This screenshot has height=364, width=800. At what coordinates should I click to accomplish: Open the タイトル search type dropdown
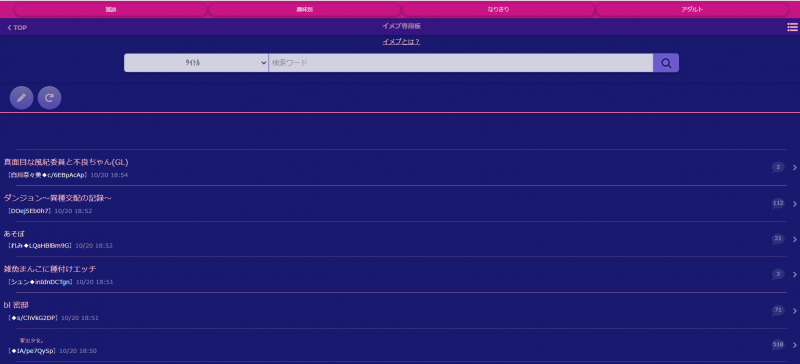196,63
